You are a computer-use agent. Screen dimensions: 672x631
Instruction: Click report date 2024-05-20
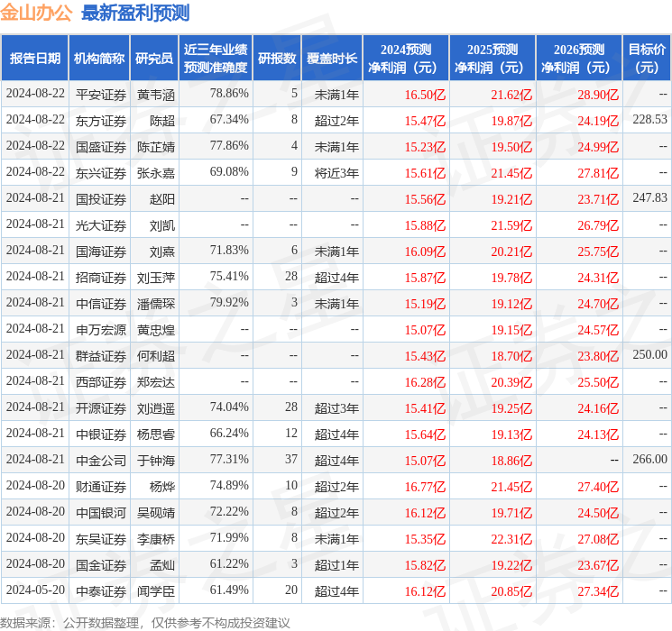[35, 590]
